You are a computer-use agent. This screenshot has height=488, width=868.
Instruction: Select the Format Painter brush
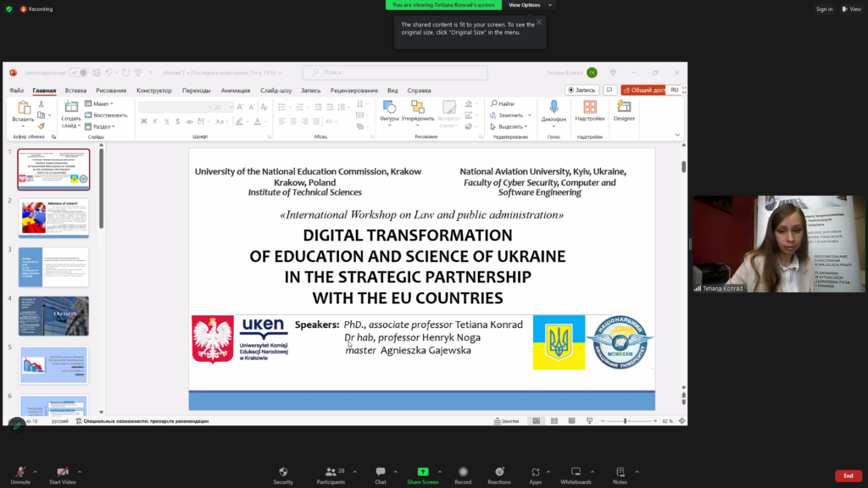(x=41, y=126)
